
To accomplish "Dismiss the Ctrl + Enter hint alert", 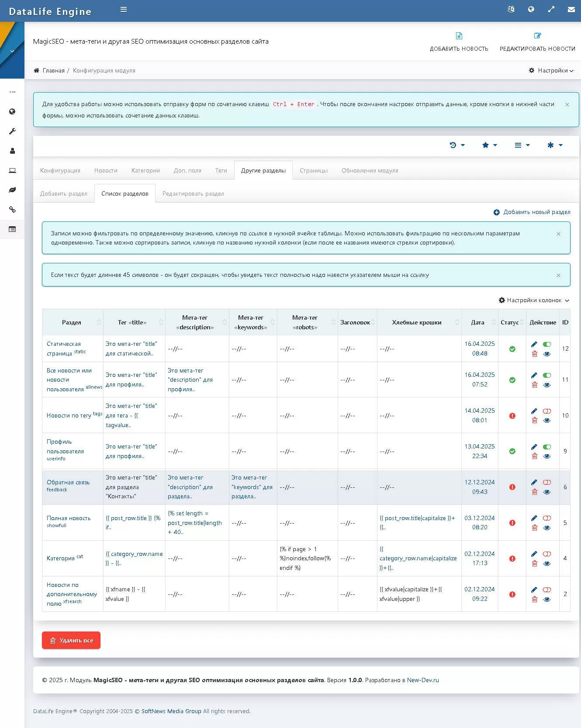I will coord(567,104).
